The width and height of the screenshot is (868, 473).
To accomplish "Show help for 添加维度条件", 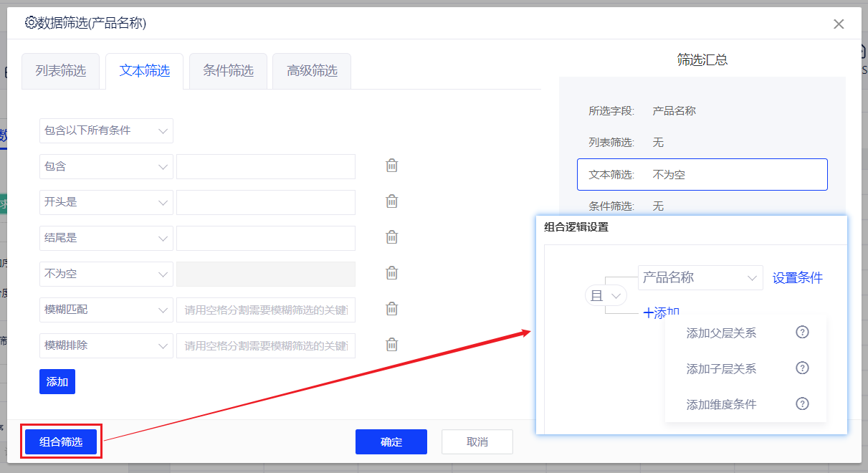I will [x=803, y=404].
